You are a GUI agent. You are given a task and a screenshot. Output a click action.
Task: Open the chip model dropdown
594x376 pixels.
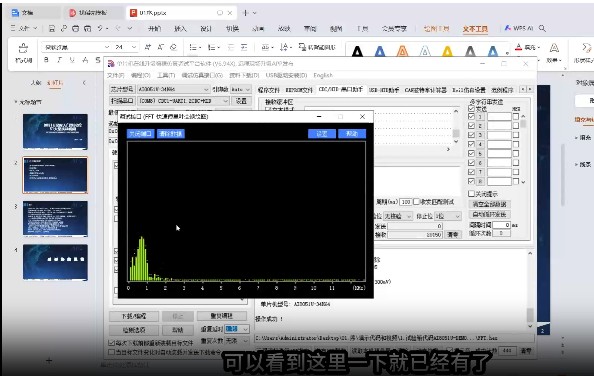click(x=173, y=89)
